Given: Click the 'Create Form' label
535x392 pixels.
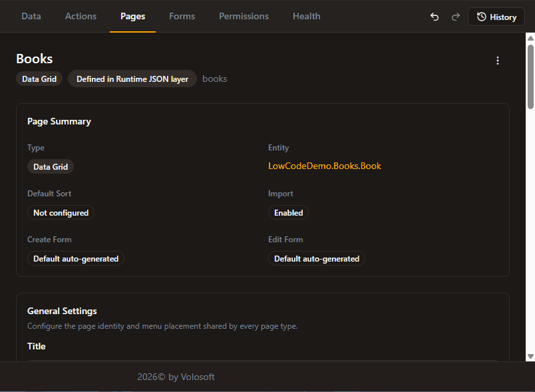Looking at the screenshot, I should point(49,240).
